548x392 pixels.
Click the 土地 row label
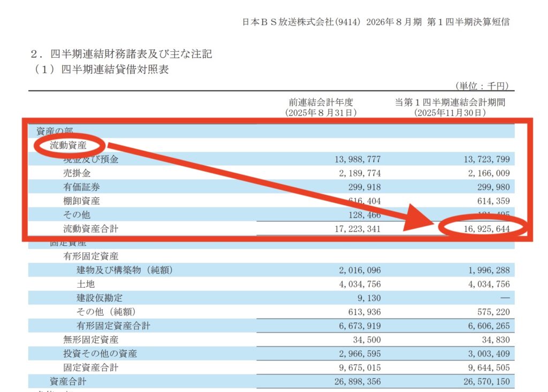tap(86, 285)
